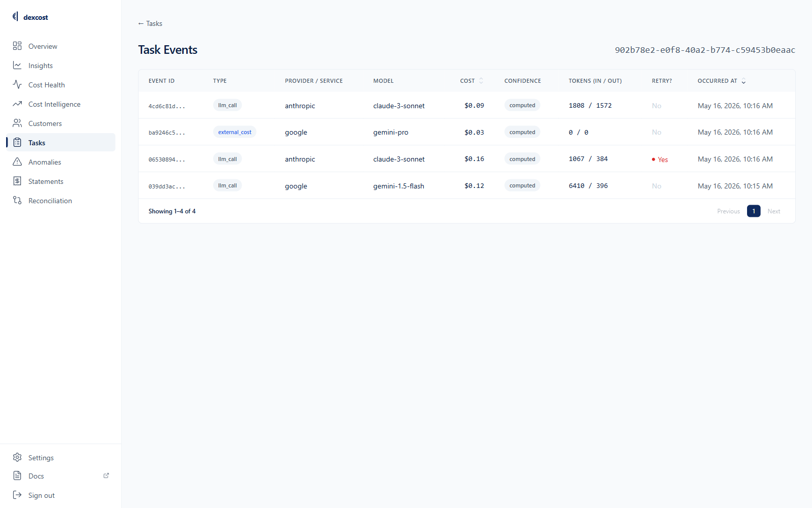
Task: Click Showing 1–4 of 4 text
Action: click(x=172, y=211)
